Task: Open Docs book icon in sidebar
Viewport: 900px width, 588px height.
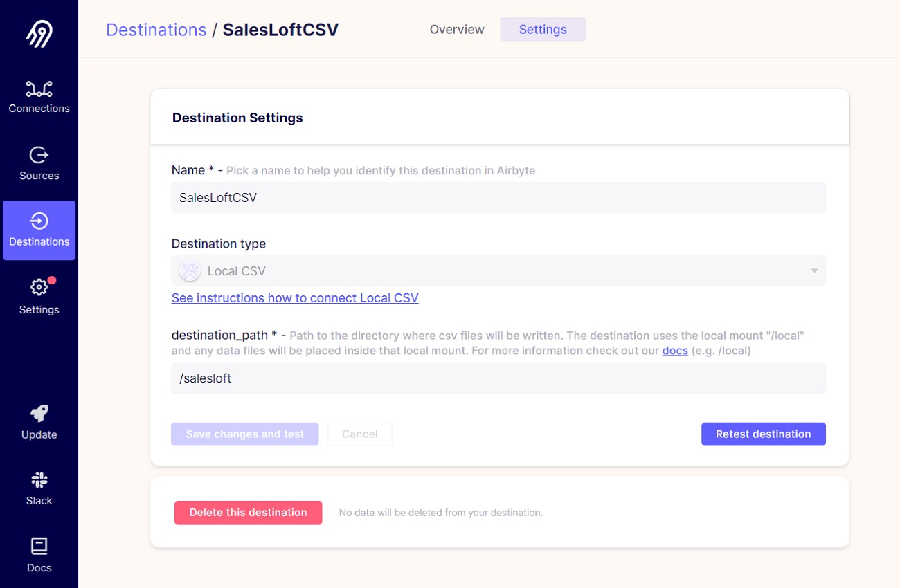Action: point(39,546)
